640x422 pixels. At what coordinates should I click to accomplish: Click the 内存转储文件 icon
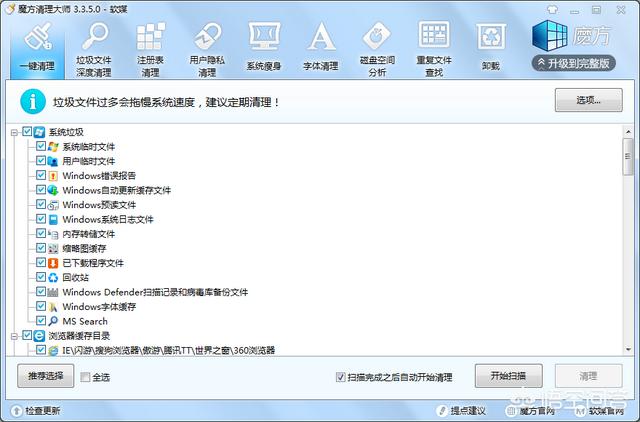(x=53, y=234)
